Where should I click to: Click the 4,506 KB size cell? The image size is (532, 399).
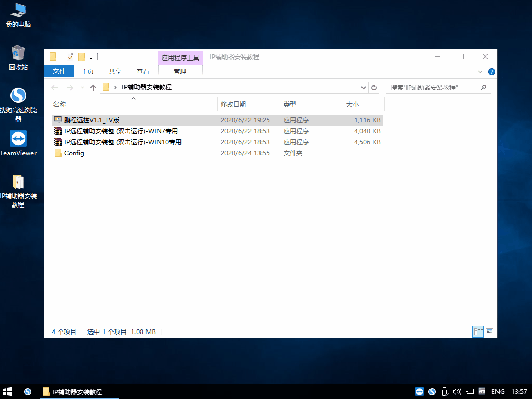[x=367, y=142]
